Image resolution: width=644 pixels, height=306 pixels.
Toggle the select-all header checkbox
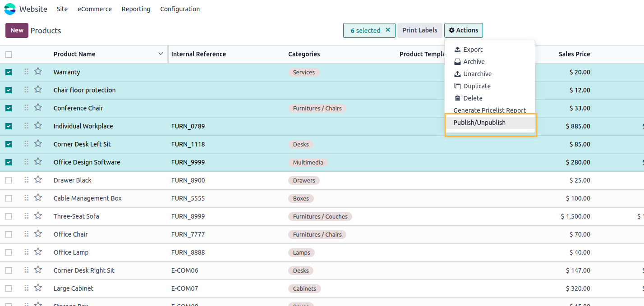pyautogui.click(x=9, y=55)
